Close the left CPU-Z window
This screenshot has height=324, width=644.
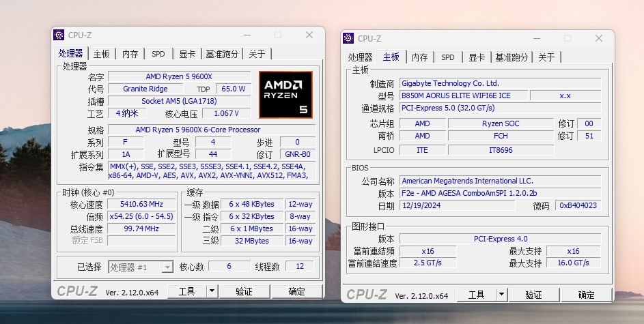tap(309, 35)
